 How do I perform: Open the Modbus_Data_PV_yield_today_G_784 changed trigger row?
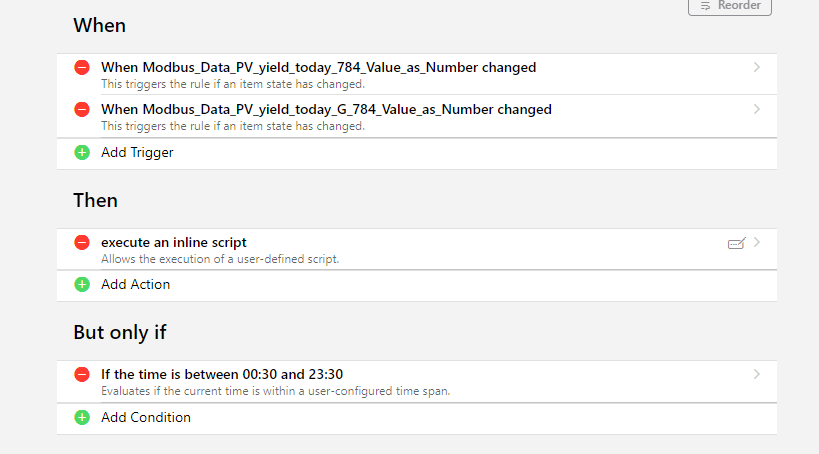(x=326, y=109)
